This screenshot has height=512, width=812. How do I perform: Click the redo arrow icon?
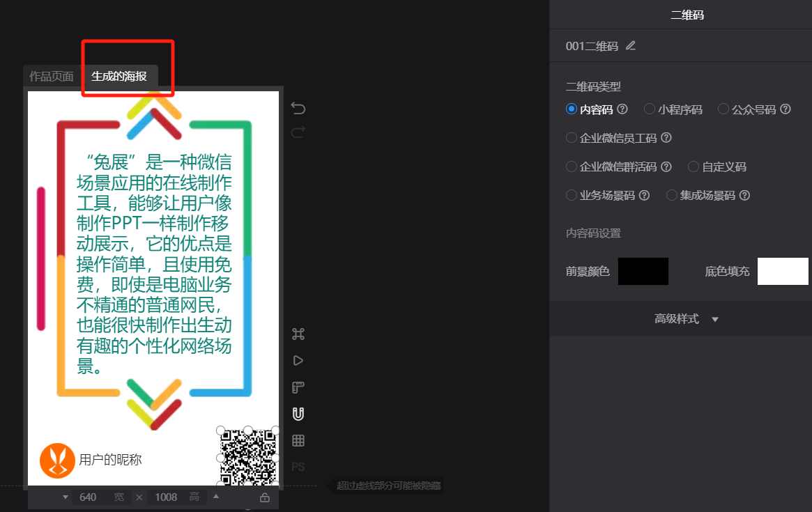coord(298,132)
